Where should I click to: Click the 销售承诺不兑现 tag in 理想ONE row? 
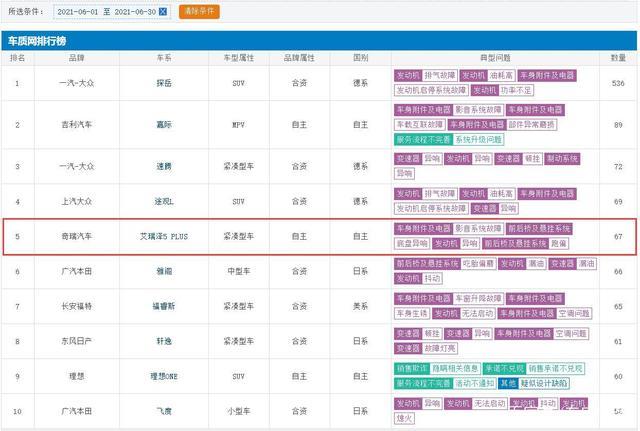point(556,369)
